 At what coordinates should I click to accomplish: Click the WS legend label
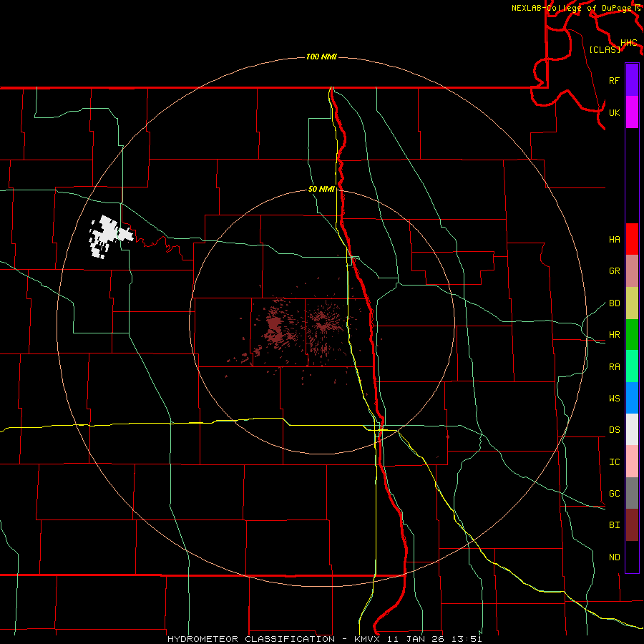click(x=614, y=398)
